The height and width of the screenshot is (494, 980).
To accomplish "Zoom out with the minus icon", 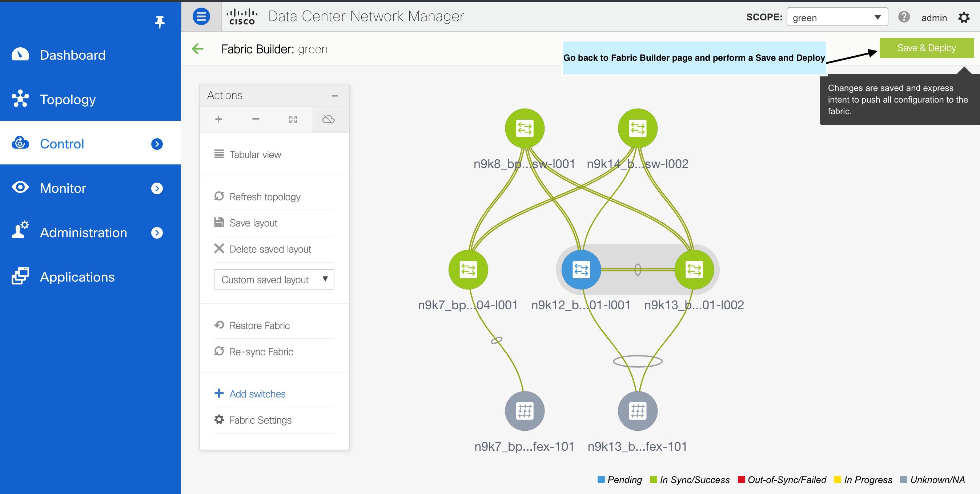I will (256, 119).
